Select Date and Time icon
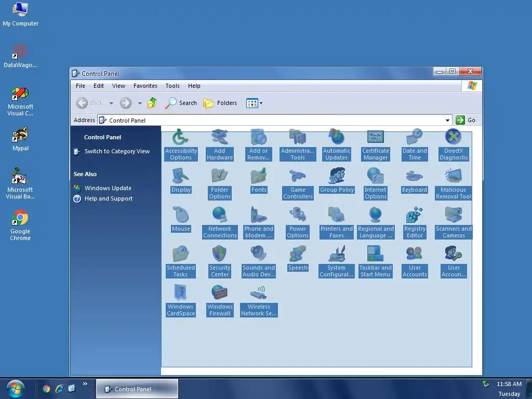The width and height of the screenshot is (532, 399). tap(414, 145)
